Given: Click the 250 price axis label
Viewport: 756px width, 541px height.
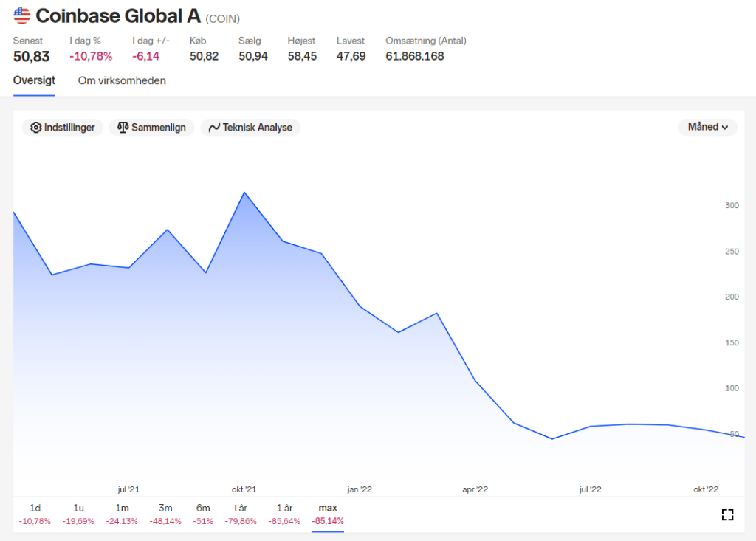Looking at the screenshot, I should (x=732, y=252).
